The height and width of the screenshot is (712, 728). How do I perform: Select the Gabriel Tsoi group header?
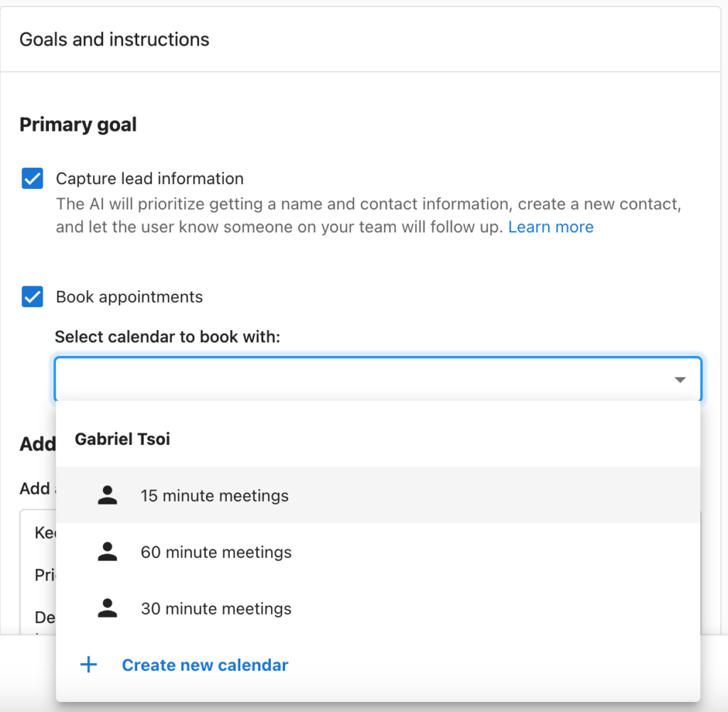122,439
